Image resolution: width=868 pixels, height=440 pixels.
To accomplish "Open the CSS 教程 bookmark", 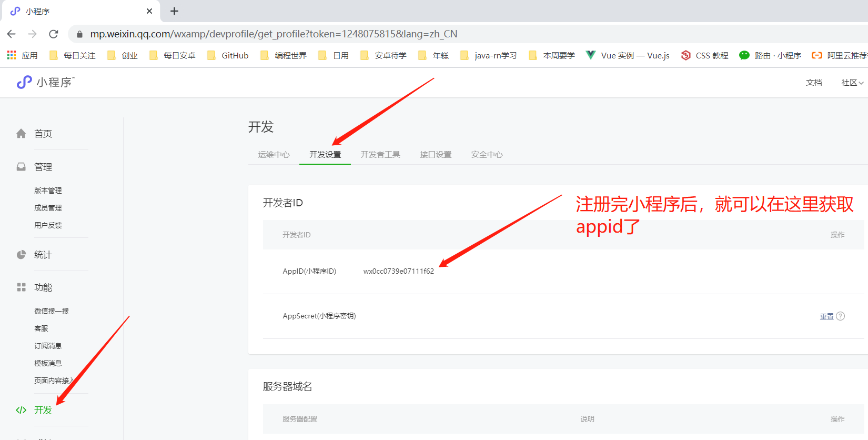I will pos(705,55).
